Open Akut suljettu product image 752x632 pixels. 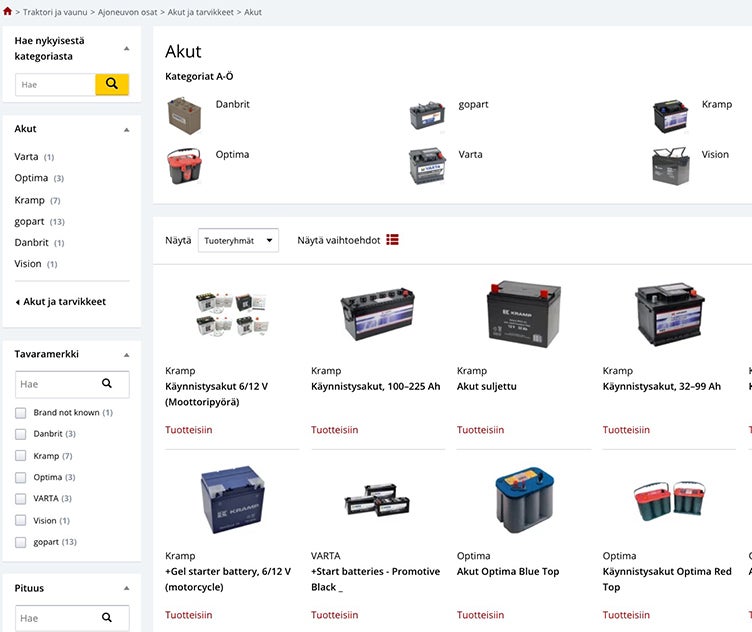[523, 314]
